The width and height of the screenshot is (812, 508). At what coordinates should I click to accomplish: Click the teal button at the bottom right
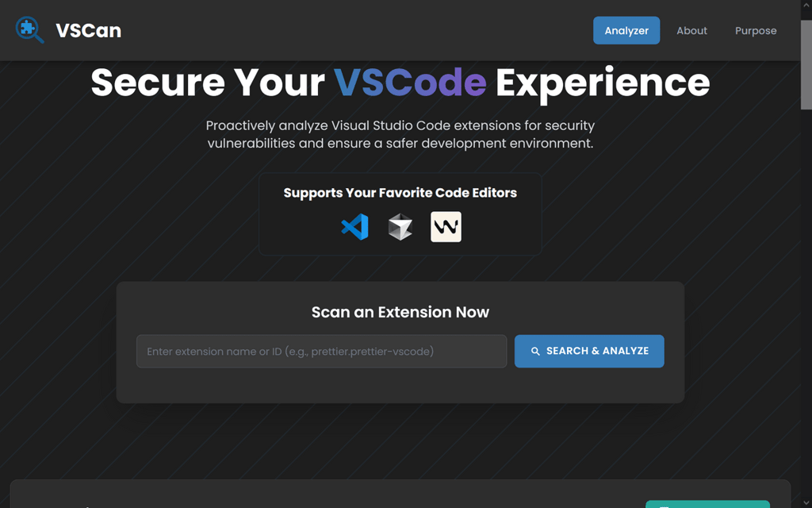click(x=707, y=504)
